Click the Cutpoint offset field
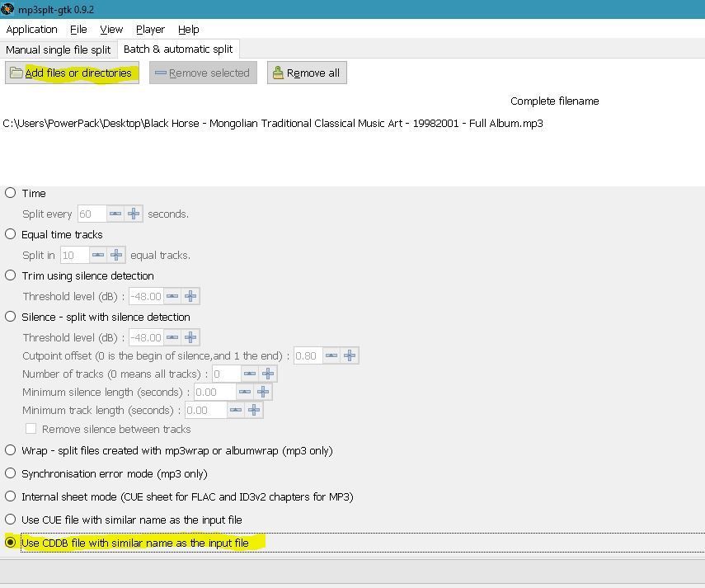Viewport: 705px width, 588px height. (x=308, y=356)
